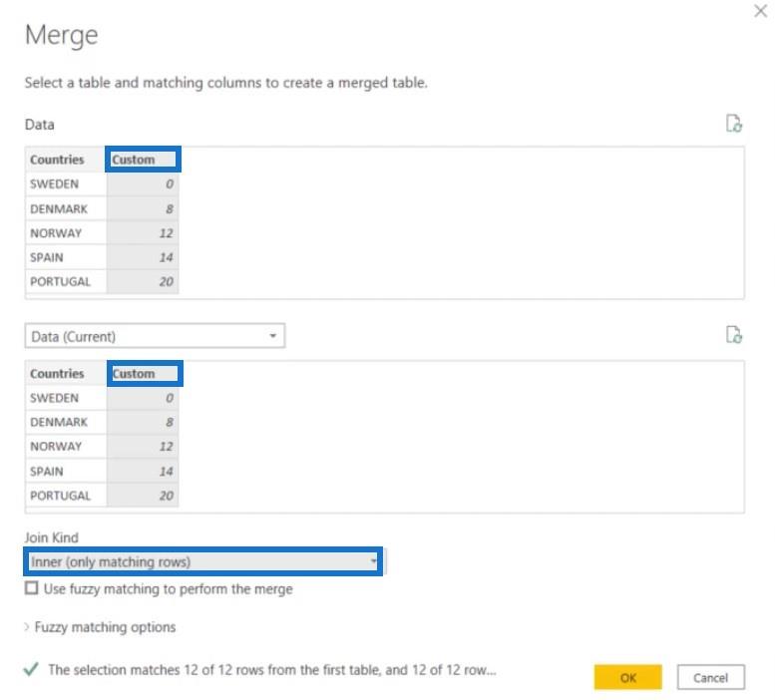Click value 0 in top table Custom column

coord(143,183)
